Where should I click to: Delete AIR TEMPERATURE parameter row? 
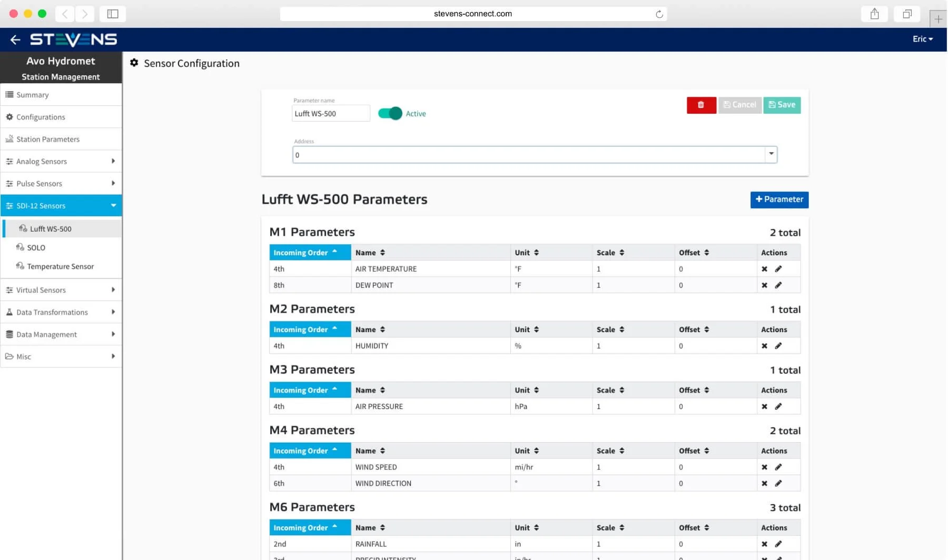[x=764, y=269]
